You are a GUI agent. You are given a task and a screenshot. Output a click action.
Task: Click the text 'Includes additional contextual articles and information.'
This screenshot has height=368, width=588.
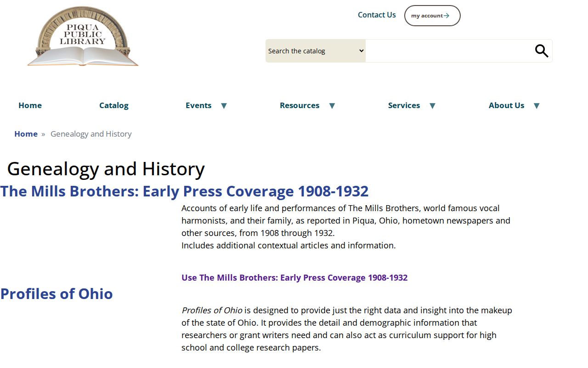pyautogui.click(x=288, y=245)
